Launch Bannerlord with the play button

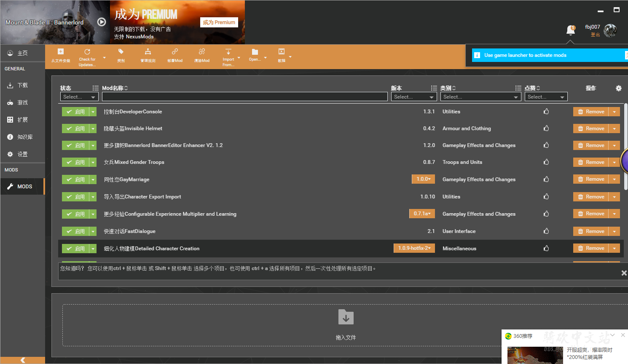(102, 22)
